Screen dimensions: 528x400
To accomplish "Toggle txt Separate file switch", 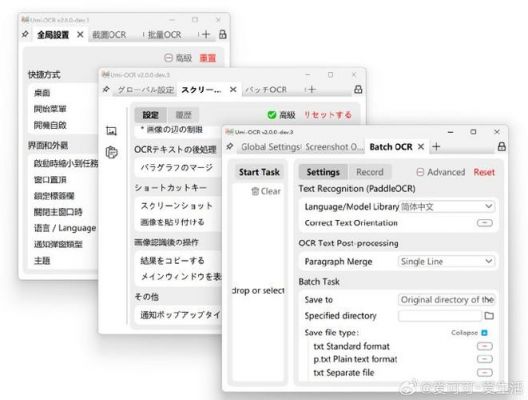I will [485, 372].
